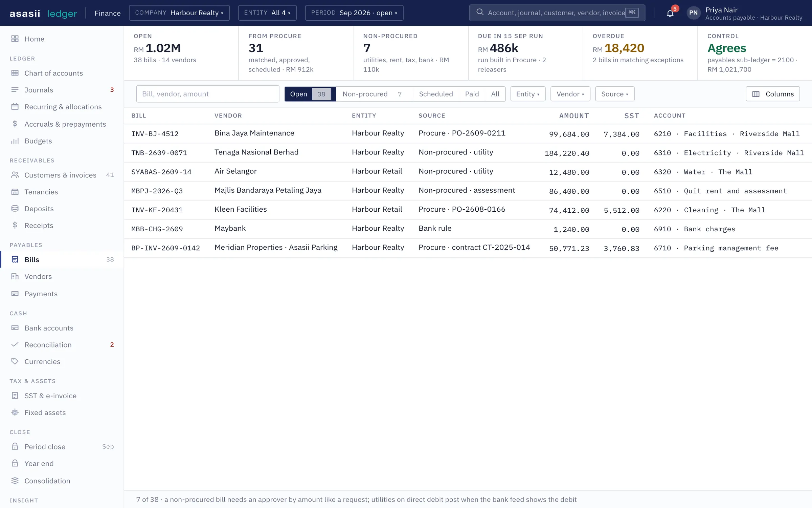The height and width of the screenshot is (508, 812).
Task: Switch to the Non-procured tab
Action: click(x=372, y=94)
